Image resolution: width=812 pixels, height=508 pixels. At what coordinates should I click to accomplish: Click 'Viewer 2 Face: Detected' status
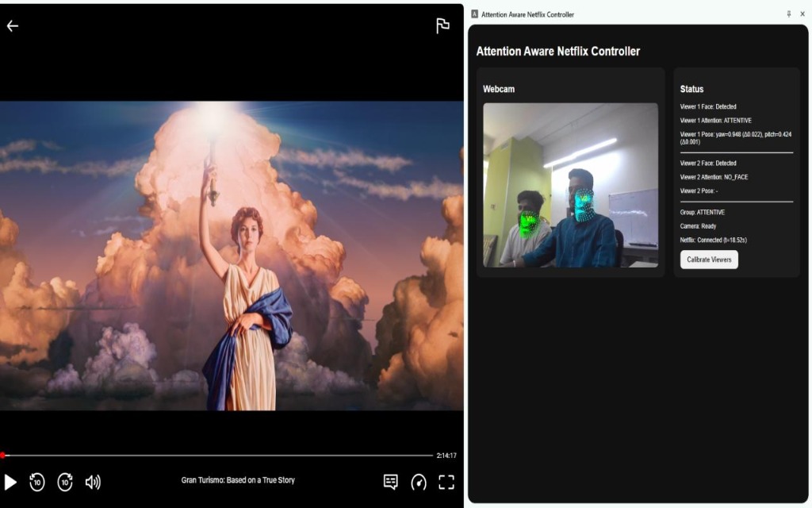click(x=708, y=164)
